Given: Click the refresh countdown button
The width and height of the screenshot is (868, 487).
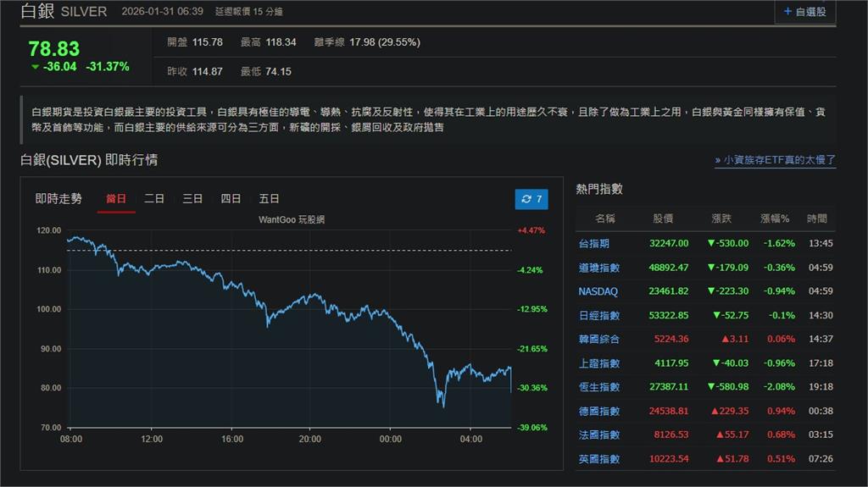Looking at the screenshot, I should tap(531, 199).
